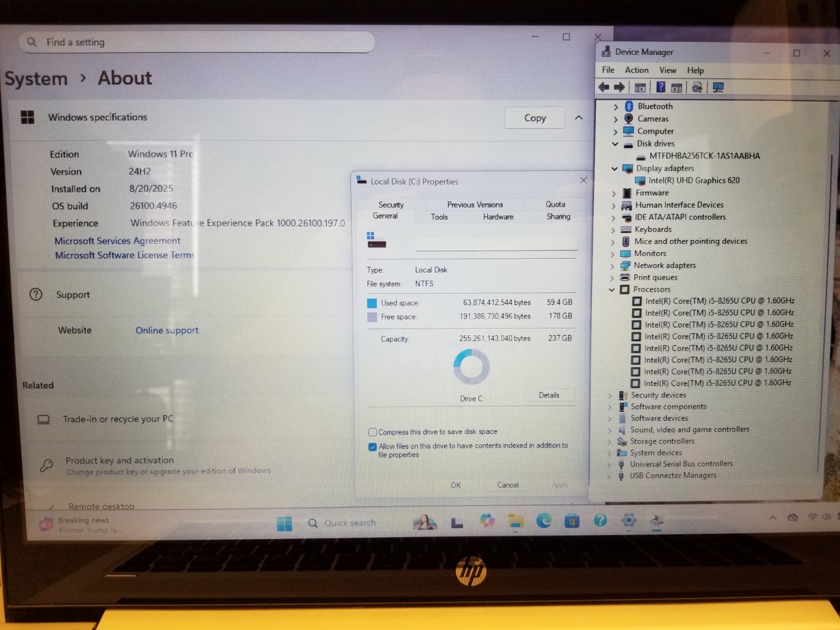840x630 pixels.
Task: Uncheck Allow files to have contents indexed
Action: point(373,447)
